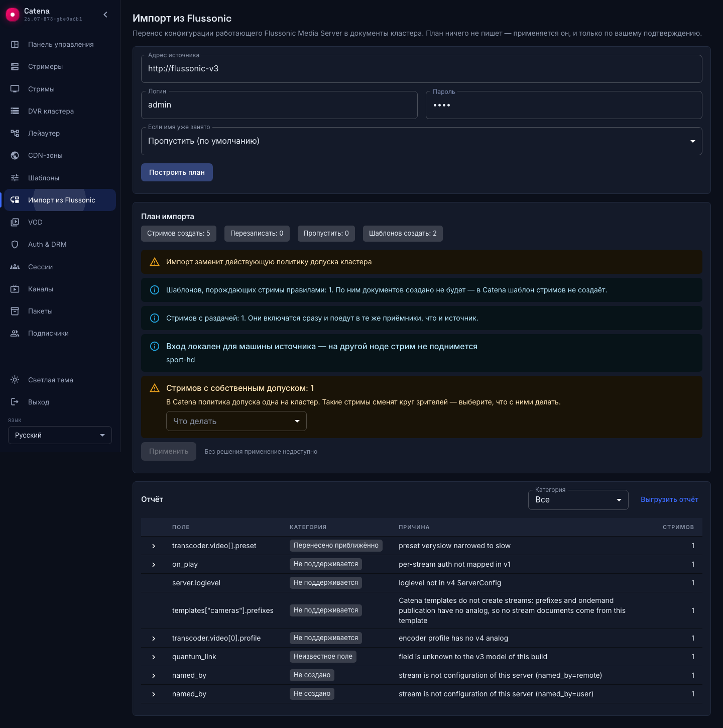Click the Выход logout icon
This screenshot has height=728, width=723.
coord(15,402)
